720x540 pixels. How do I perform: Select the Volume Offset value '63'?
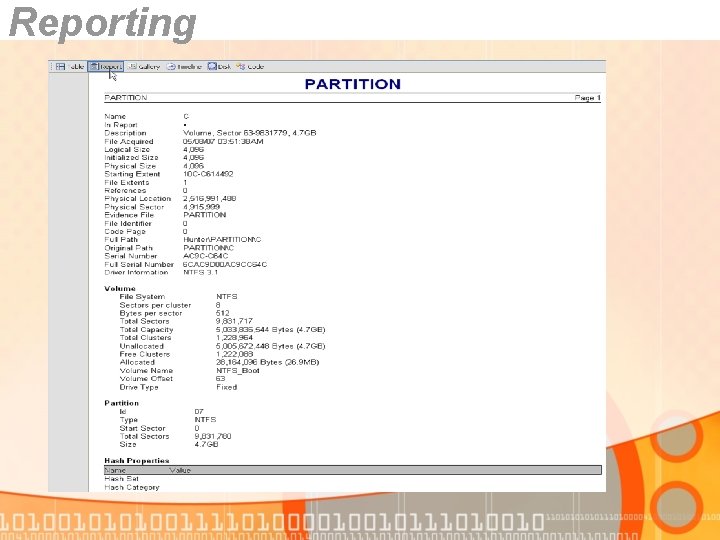click(220, 379)
